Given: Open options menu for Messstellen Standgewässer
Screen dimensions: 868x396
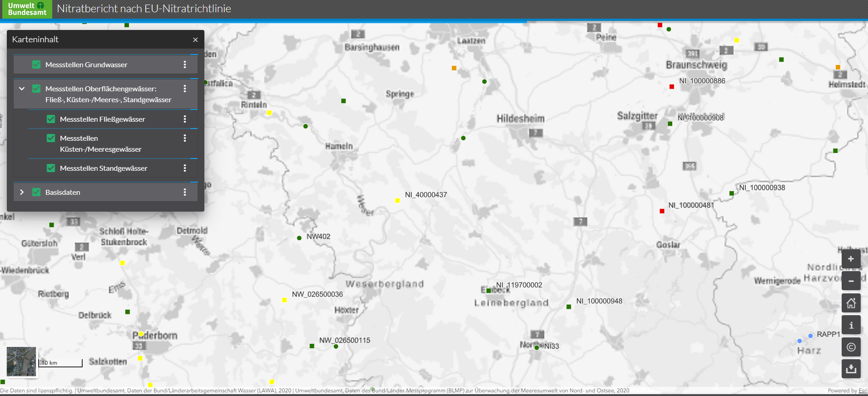Looking at the screenshot, I should [x=185, y=168].
